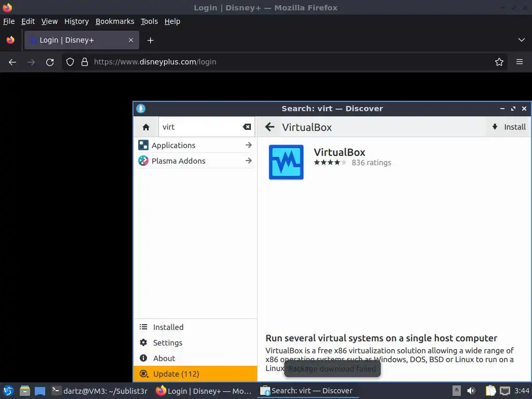Screen dimensions: 532x399
Task: Go forward one page in Firefox
Action: (31, 62)
